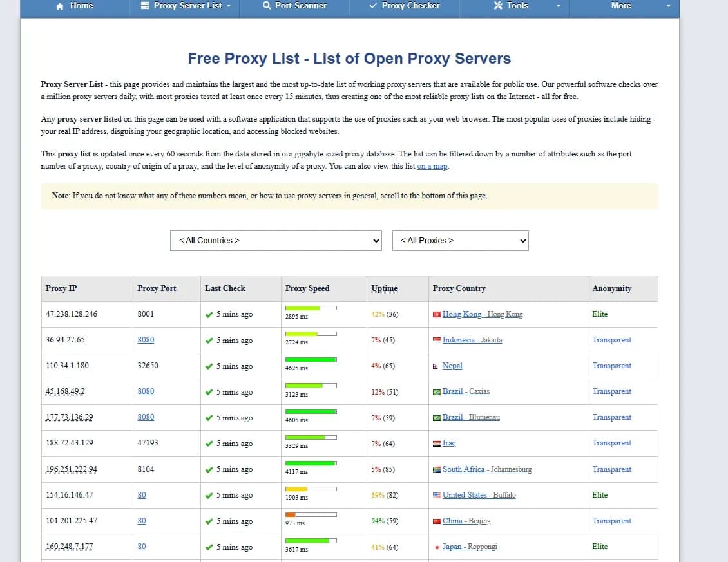
Task: Click the 8080 port link for 36.94.27.65
Action: click(x=146, y=340)
